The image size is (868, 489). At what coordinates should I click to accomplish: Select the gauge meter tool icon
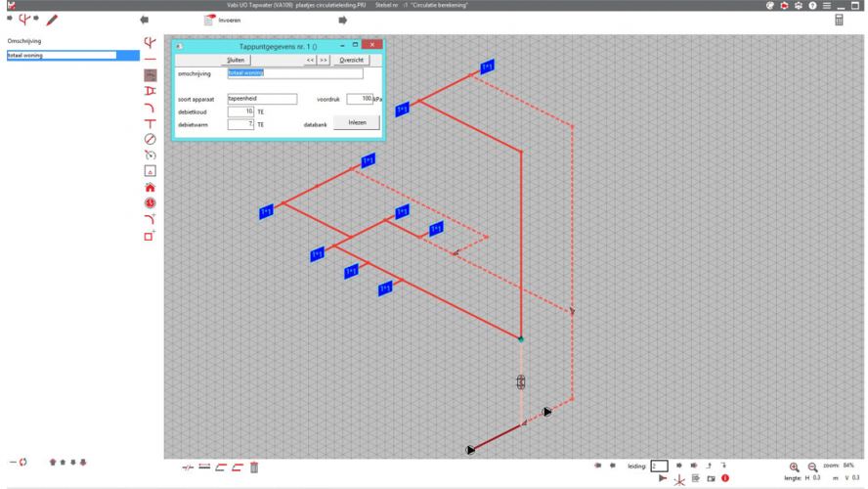tap(150, 155)
